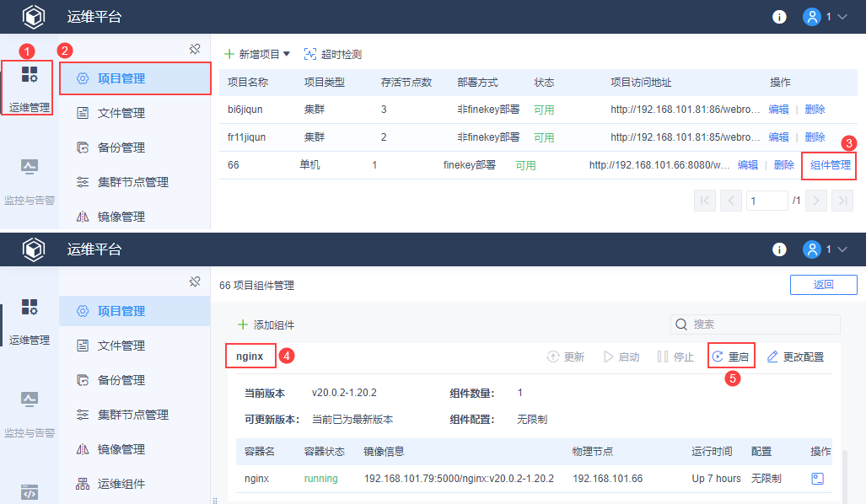Click the info icon in the component management page header
The width and height of the screenshot is (866, 504).
click(779, 249)
